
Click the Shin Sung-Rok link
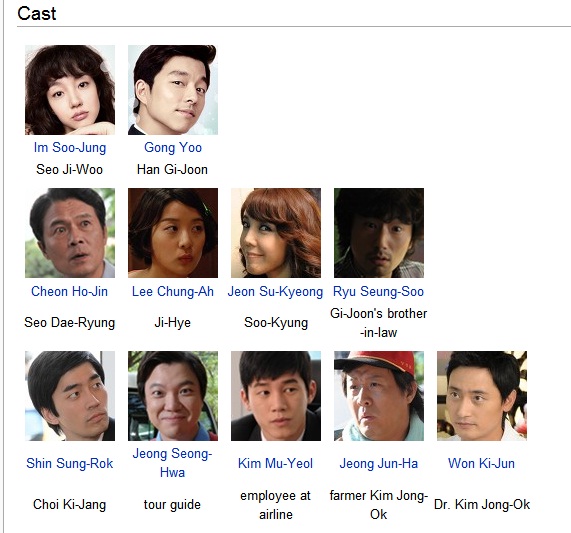tap(70, 463)
